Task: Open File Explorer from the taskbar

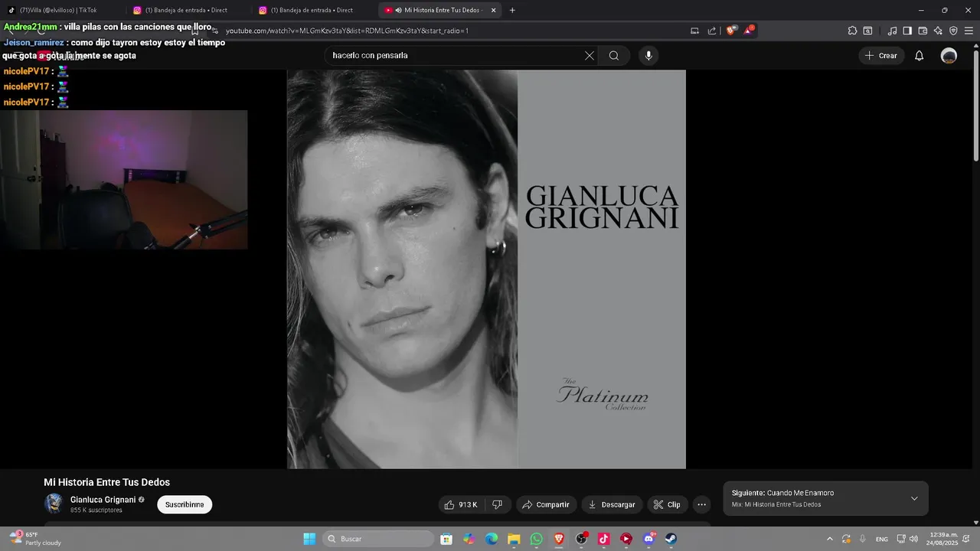Action: pyautogui.click(x=514, y=539)
